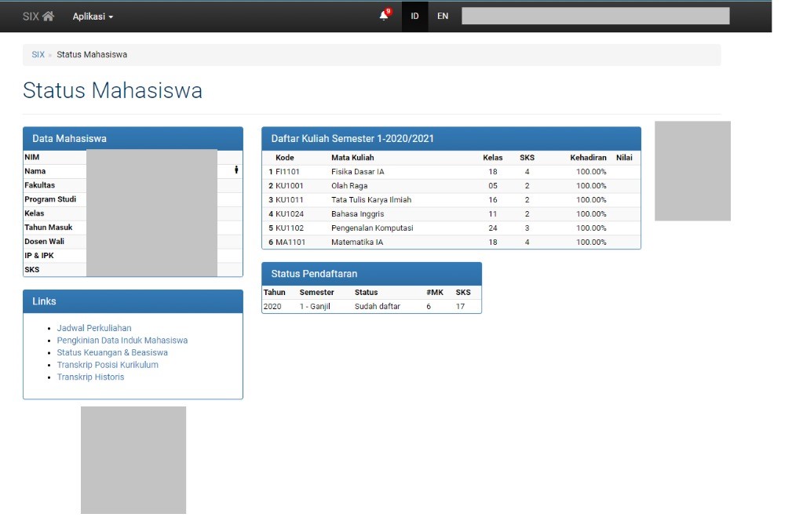Open Transkrip Posisi Kurikulum link

108,364
